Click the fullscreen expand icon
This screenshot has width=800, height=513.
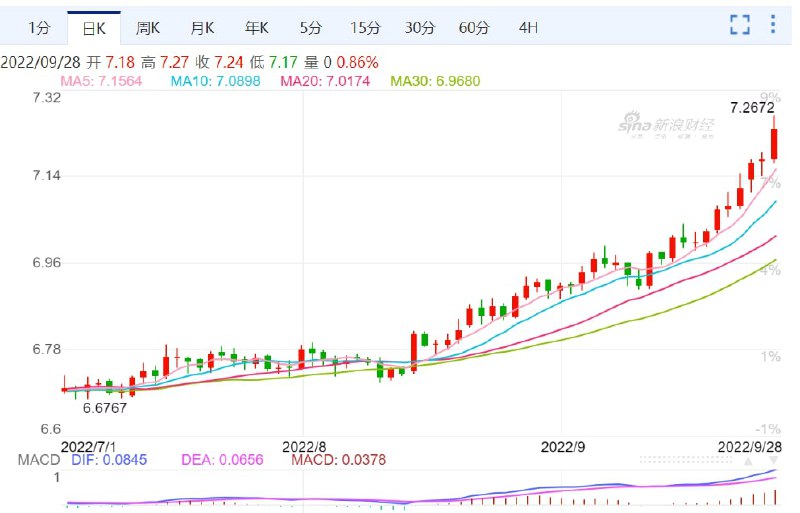pos(739,25)
